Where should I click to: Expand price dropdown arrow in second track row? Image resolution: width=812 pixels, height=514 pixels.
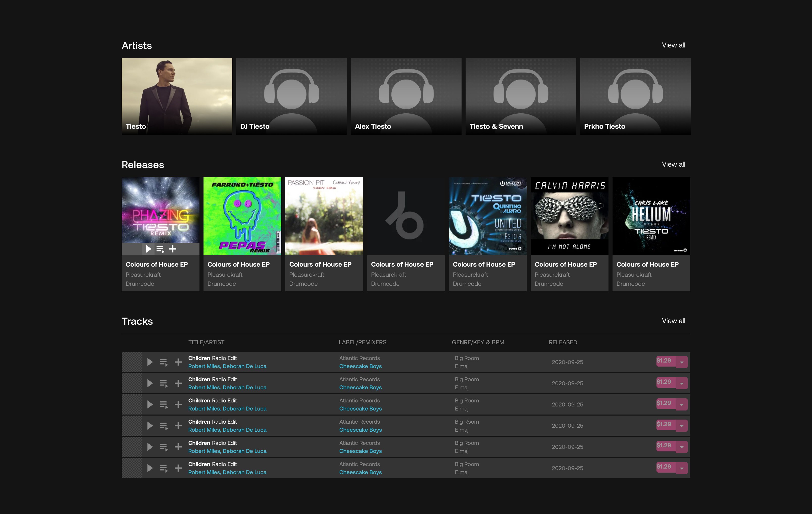(681, 383)
